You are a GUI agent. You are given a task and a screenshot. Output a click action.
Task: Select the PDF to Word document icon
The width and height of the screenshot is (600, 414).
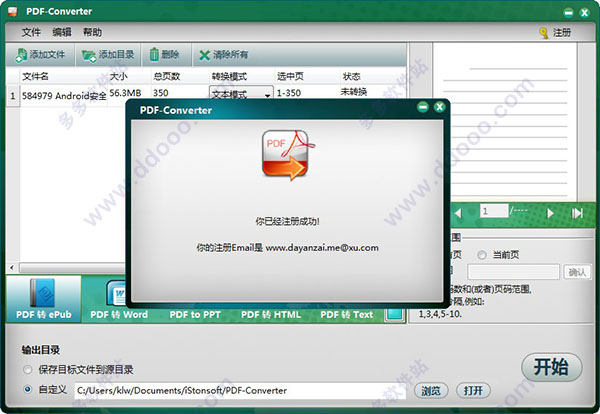[116, 293]
